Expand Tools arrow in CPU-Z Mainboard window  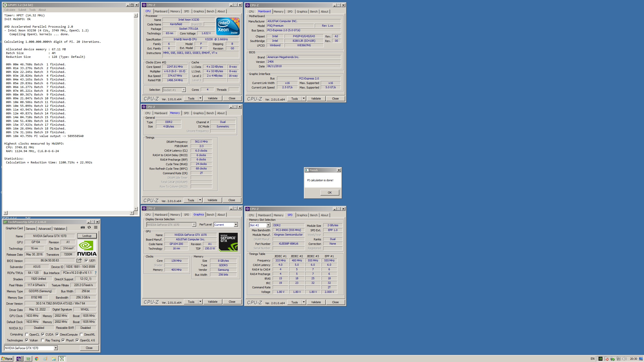(x=304, y=99)
